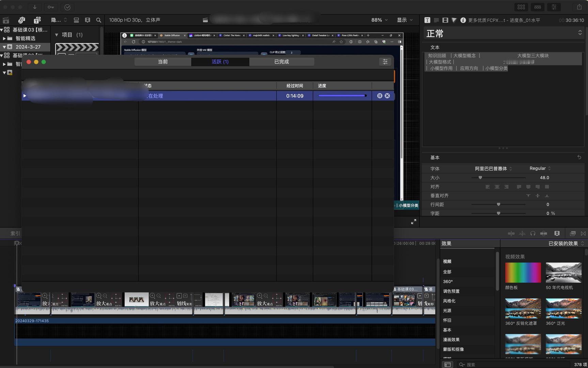This screenshot has width=588, height=368.
Task: Toggle the inspector sliders button in toolbar
Action: point(554,7)
